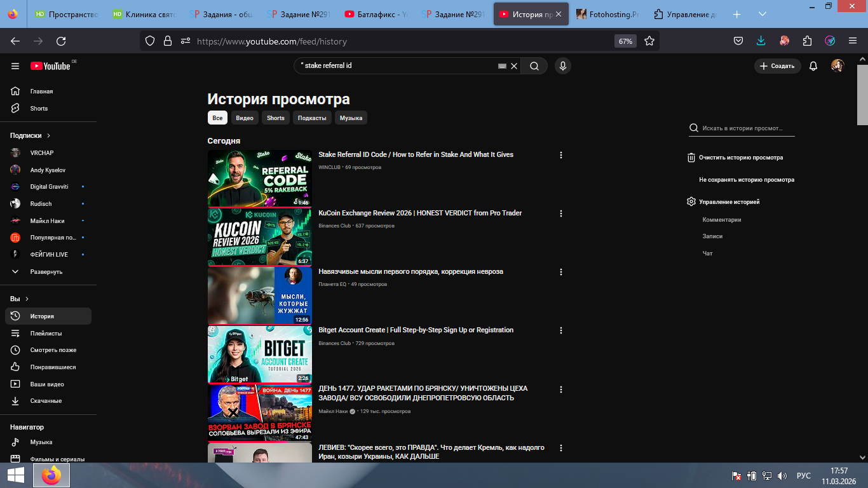Reload the current page
Viewport: 868px width, 488px height.
click(x=61, y=41)
